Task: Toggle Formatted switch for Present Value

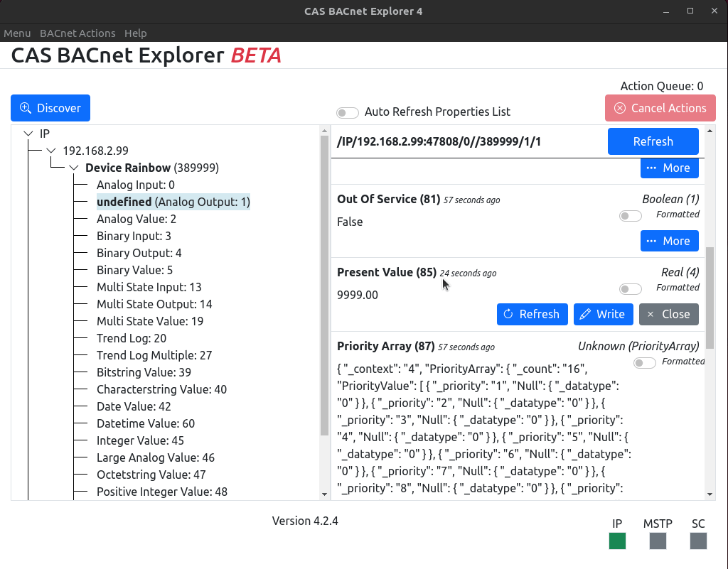Action: [631, 289]
